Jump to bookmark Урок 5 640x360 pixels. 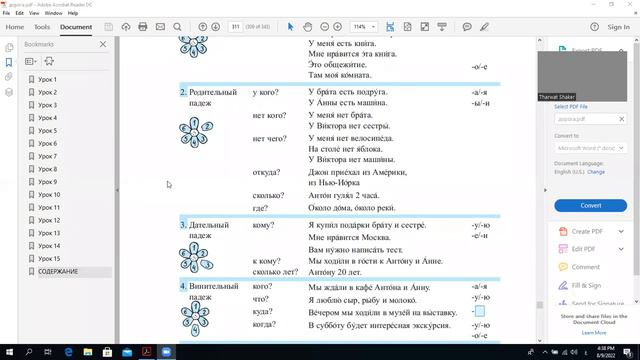(x=47, y=131)
